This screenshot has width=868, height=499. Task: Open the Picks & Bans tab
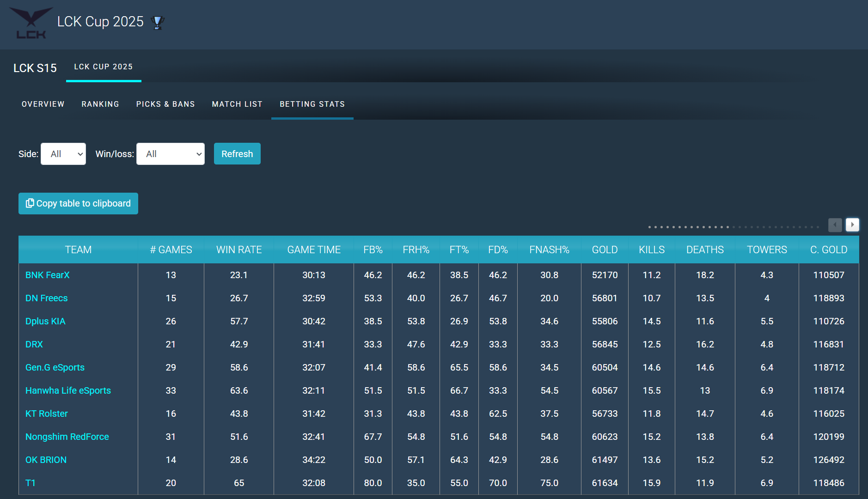(x=165, y=104)
